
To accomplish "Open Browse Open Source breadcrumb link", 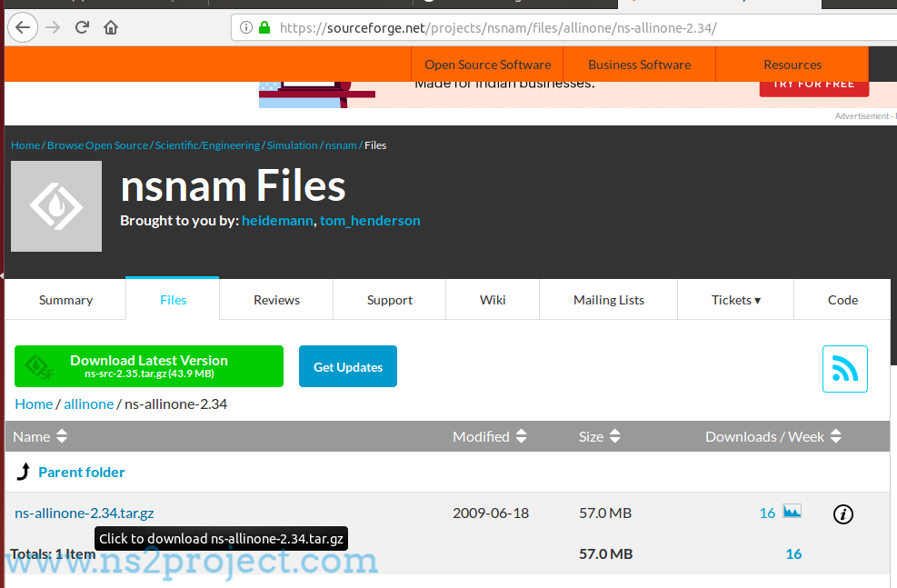I will [x=98, y=145].
